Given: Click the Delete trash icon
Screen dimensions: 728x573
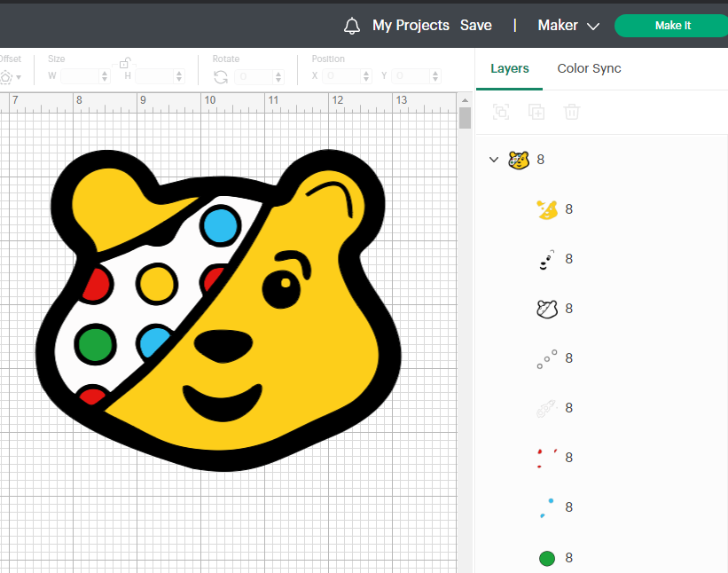Looking at the screenshot, I should (x=572, y=112).
